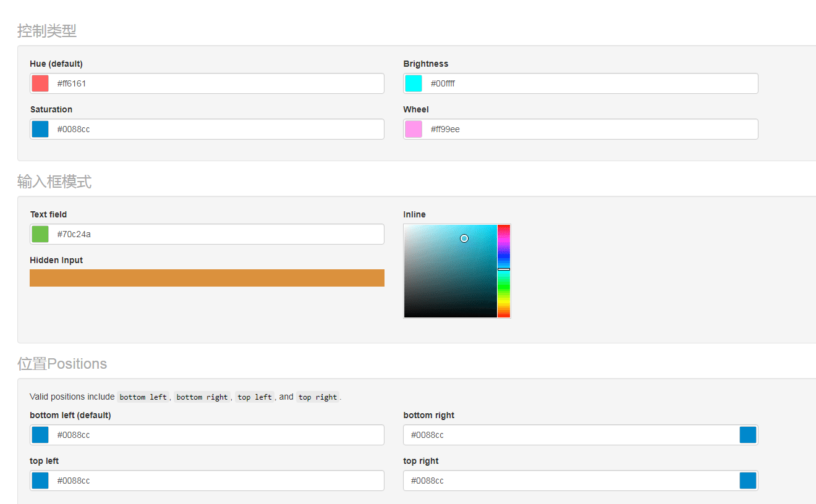Click the 'Inline' label
Screen dimensions: 816x504
pos(414,214)
